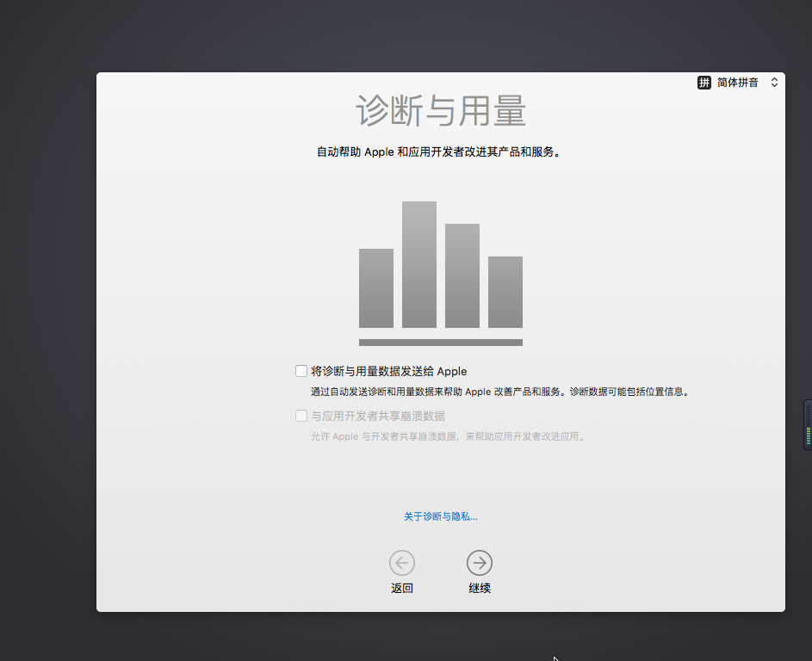The height and width of the screenshot is (661, 812).
Task: Open the 关于诊断与隐私… link
Action: click(x=441, y=516)
